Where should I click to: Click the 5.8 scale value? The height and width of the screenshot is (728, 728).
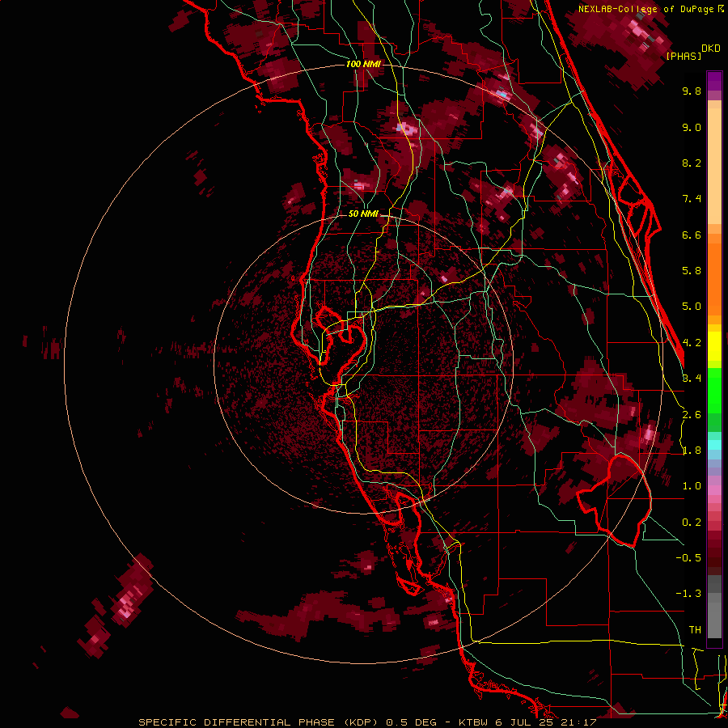(x=692, y=271)
